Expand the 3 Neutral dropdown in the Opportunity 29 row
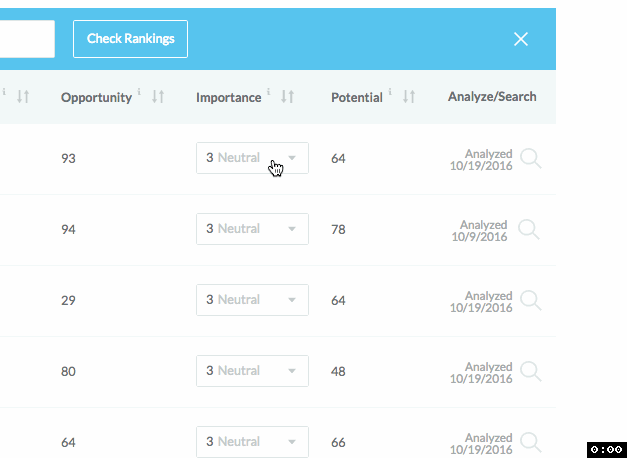Viewport: 627px width, 458px height. point(252,300)
